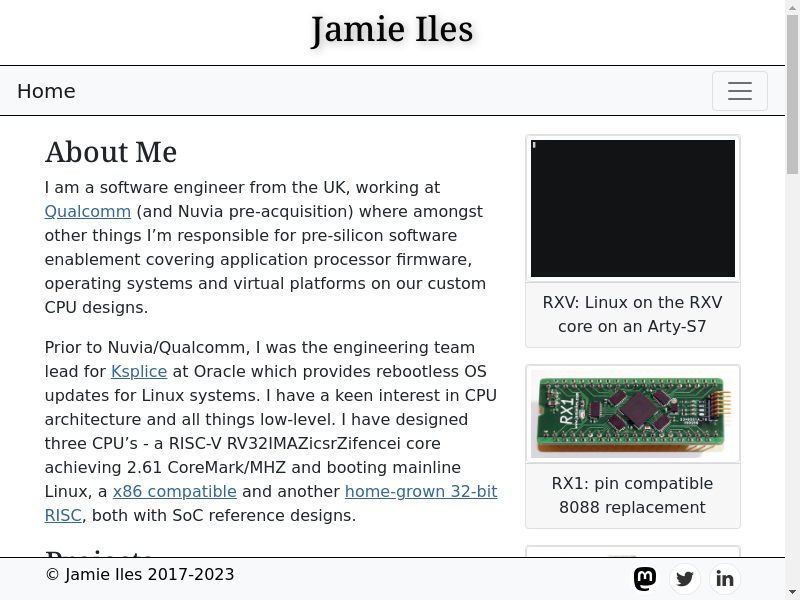Click the copyright Jamie Iles 2017-2023 text
800x600 pixels.
point(140,574)
